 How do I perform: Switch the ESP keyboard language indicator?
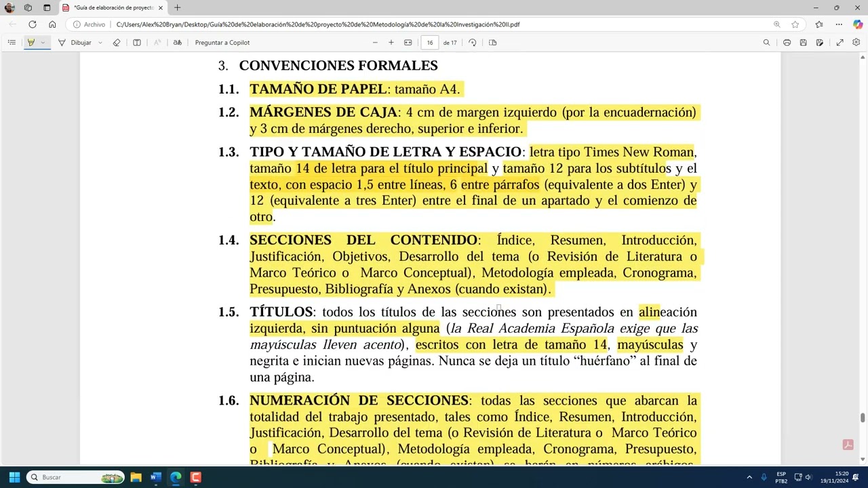pyautogui.click(x=781, y=477)
